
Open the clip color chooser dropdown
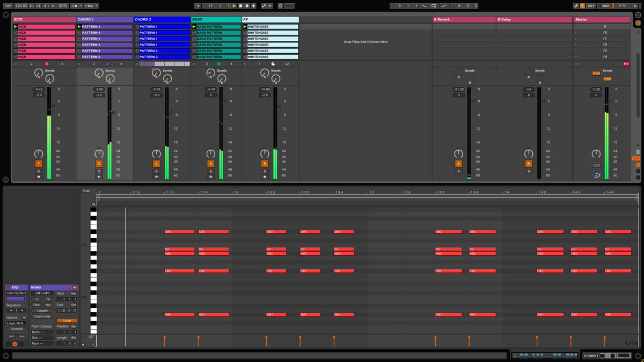coord(16,299)
